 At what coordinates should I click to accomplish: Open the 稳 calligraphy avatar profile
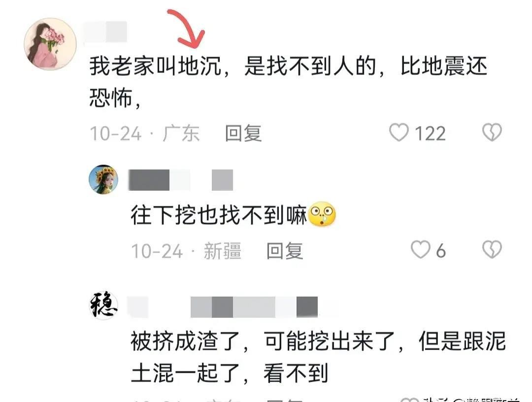tap(103, 305)
